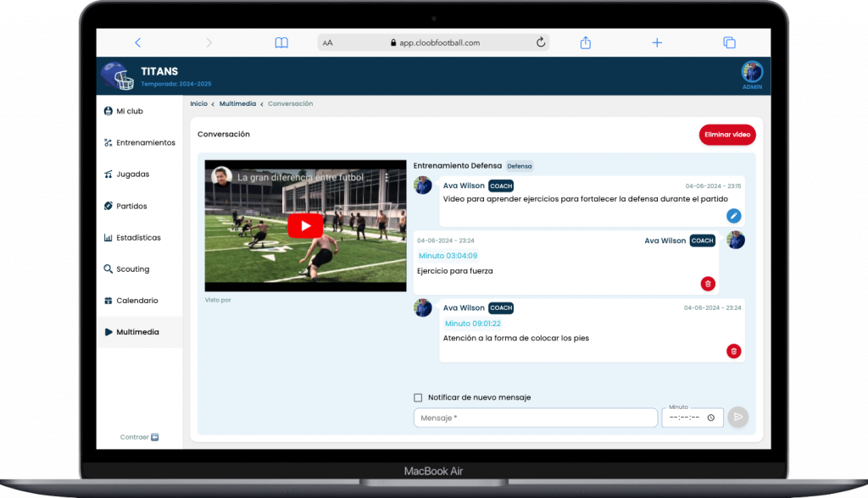This screenshot has height=498, width=868.
Task: Click the 'Eliminar vídeo' button
Action: pyautogui.click(x=726, y=135)
